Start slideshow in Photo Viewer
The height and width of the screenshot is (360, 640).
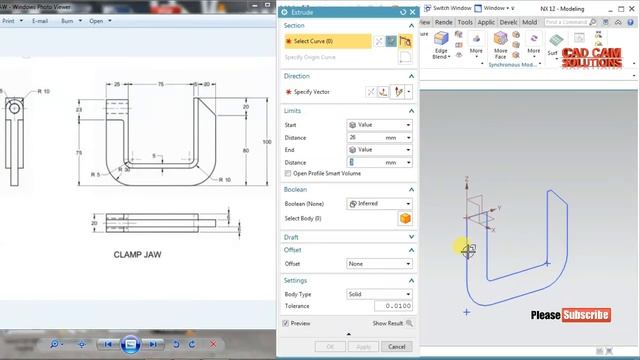point(130,344)
